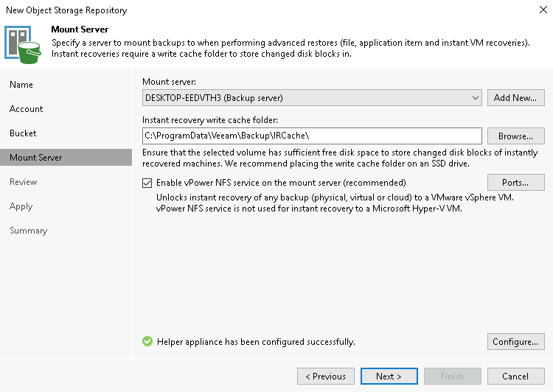Click the object storage bucket wizard icon
553x392 pixels.
pyautogui.click(x=23, y=45)
